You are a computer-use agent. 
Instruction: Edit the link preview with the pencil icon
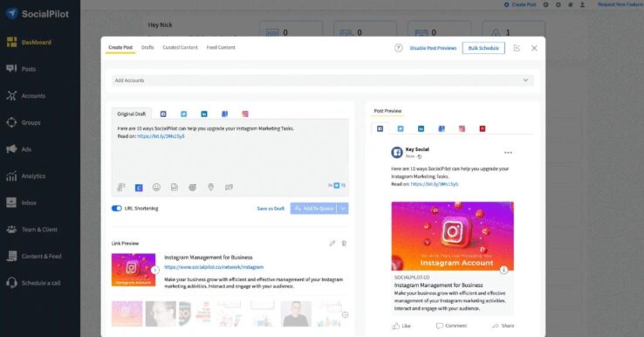(332, 244)
